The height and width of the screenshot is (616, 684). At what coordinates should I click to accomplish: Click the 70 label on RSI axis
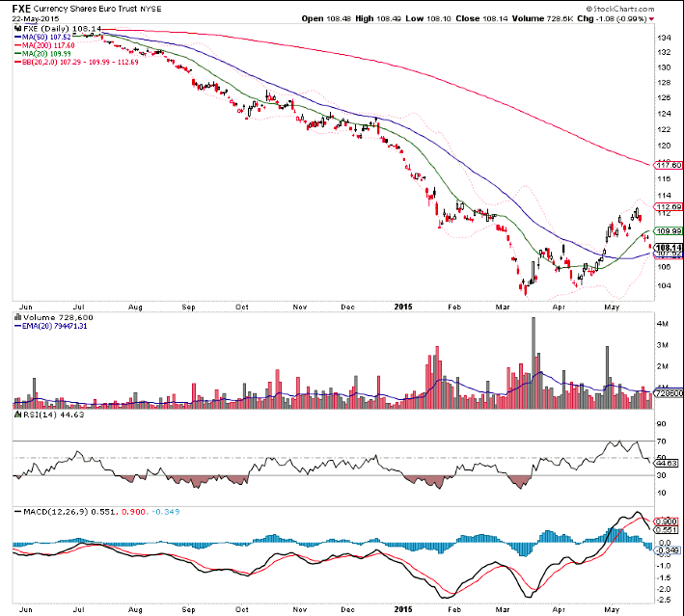pos(661,442)
